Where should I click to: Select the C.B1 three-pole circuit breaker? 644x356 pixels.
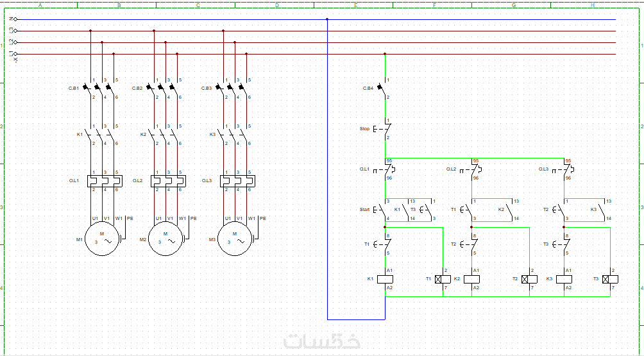[x=101, y=89]
